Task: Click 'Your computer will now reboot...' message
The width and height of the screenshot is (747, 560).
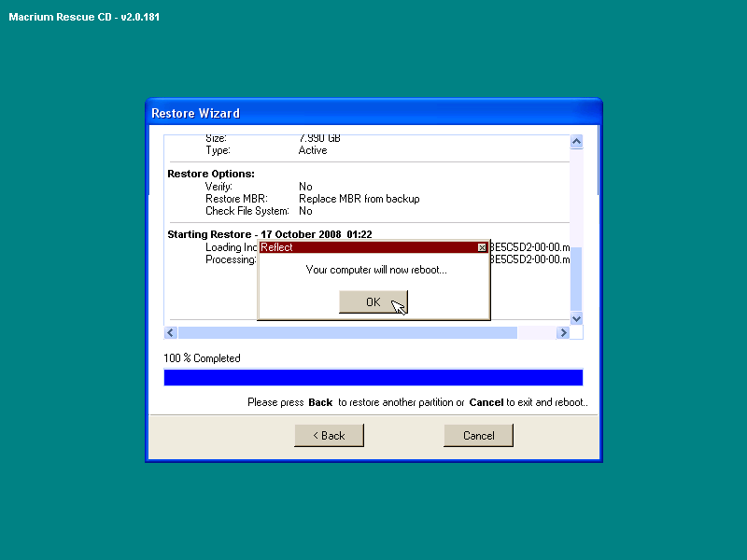Action: point(376,270)
